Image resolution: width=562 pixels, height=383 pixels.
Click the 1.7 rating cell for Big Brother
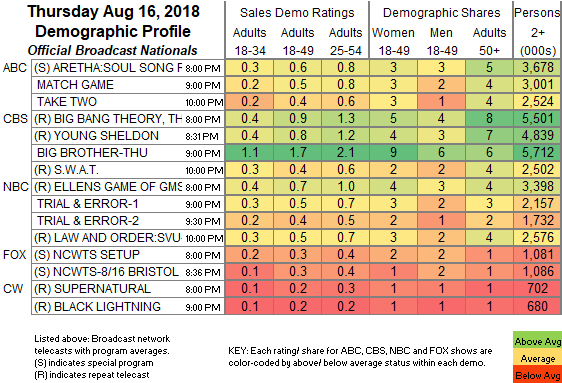pyautogui.click(x=297, y=153)
